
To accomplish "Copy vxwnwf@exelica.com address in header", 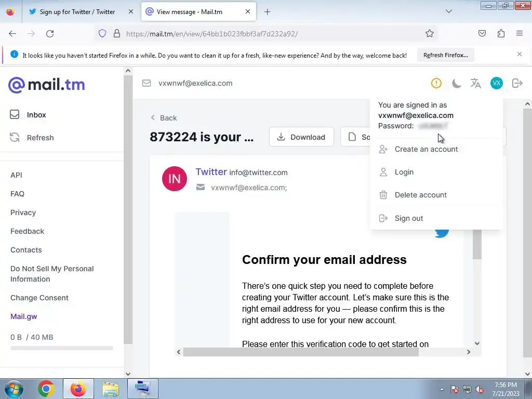I will click(195, 83).
